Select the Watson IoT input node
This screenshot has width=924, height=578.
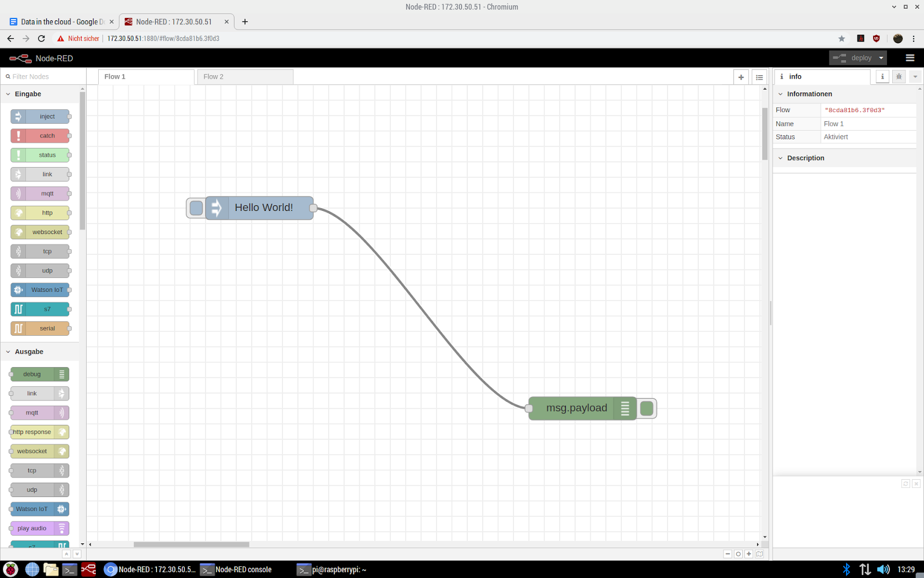pos(40,290)
